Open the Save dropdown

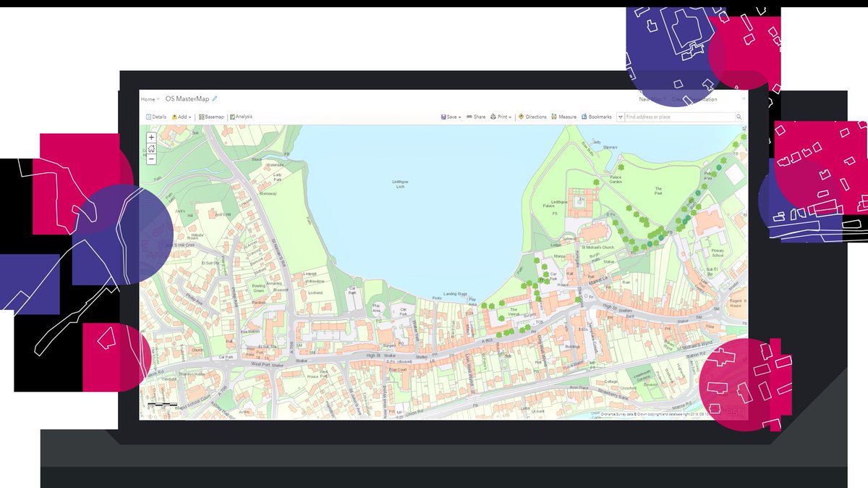tap(451, 117)
